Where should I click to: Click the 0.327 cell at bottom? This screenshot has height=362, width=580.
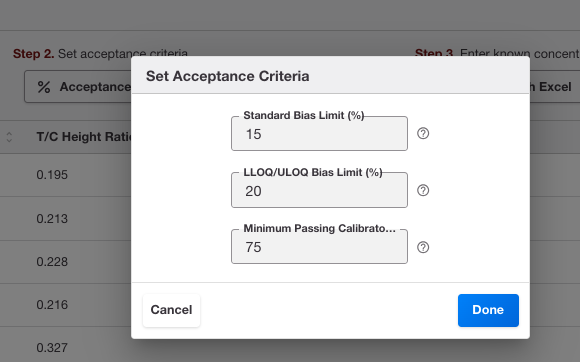tap(52, 348)
